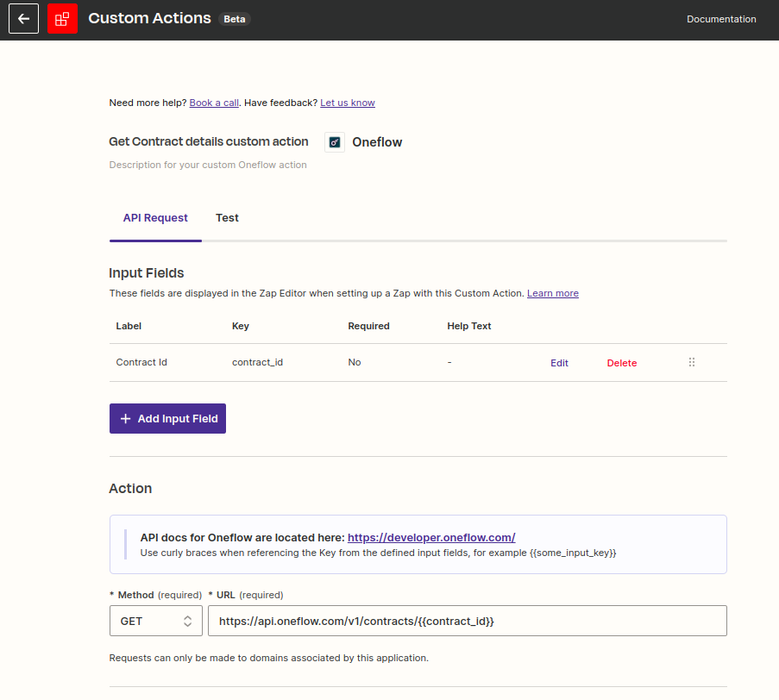Click Learn more about input fields
The height and width of the screenshot is (700, 779).
point(552,293)
